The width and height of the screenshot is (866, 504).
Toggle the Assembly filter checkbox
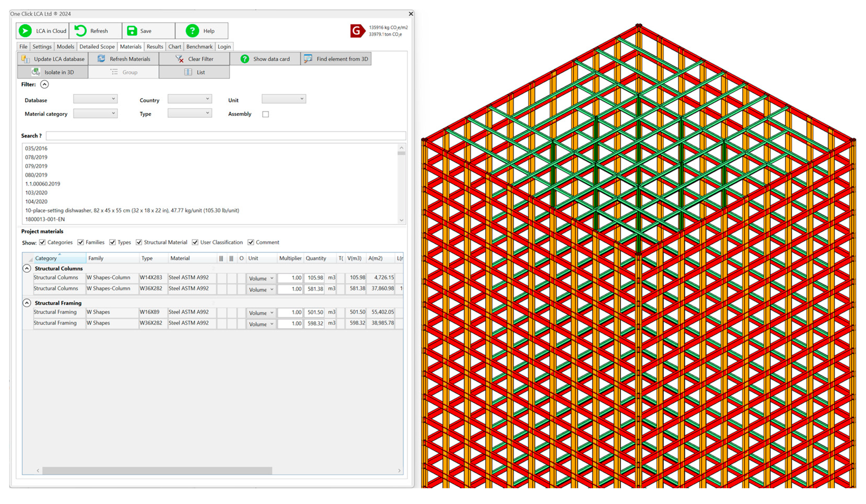coord(266,114)
